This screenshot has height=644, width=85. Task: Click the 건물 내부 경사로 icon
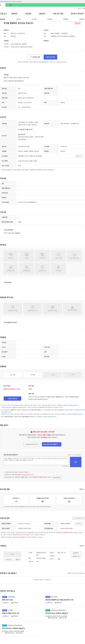click(72, 308)
